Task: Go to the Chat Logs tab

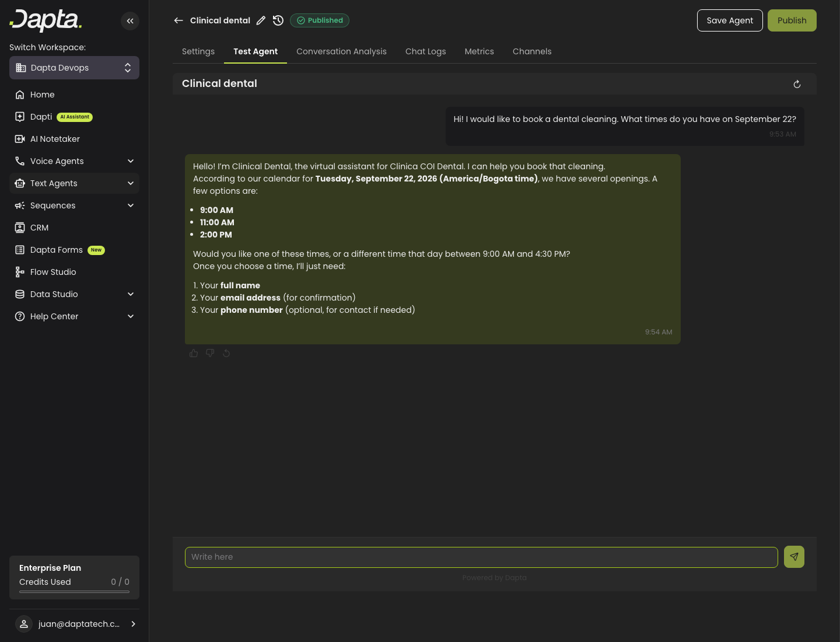Action: pyautogui.click(x=426, y=51)
